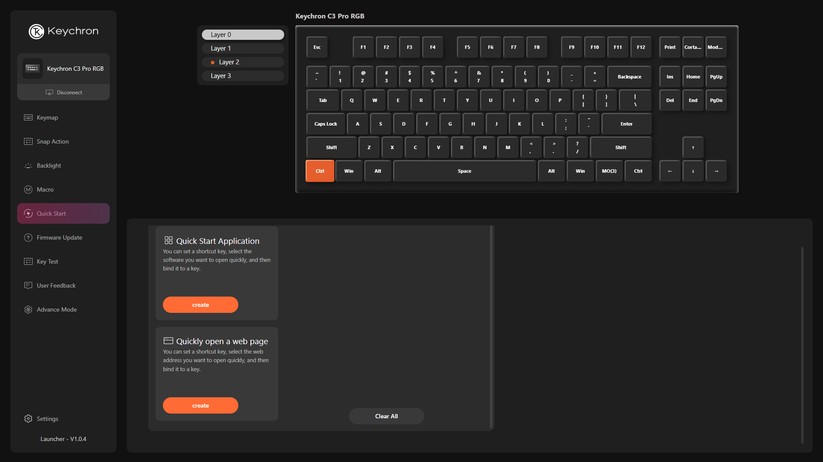
Task: Choose Layer 3
Action: tap(242, 76)
